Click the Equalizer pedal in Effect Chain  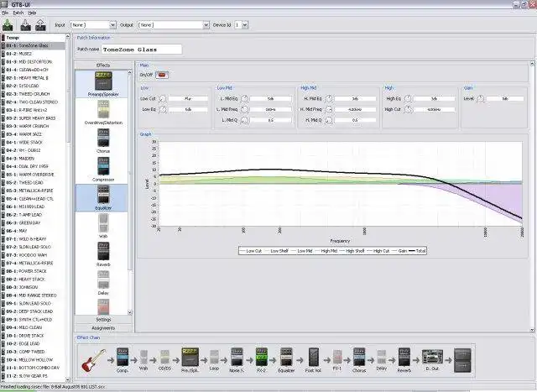286,358
